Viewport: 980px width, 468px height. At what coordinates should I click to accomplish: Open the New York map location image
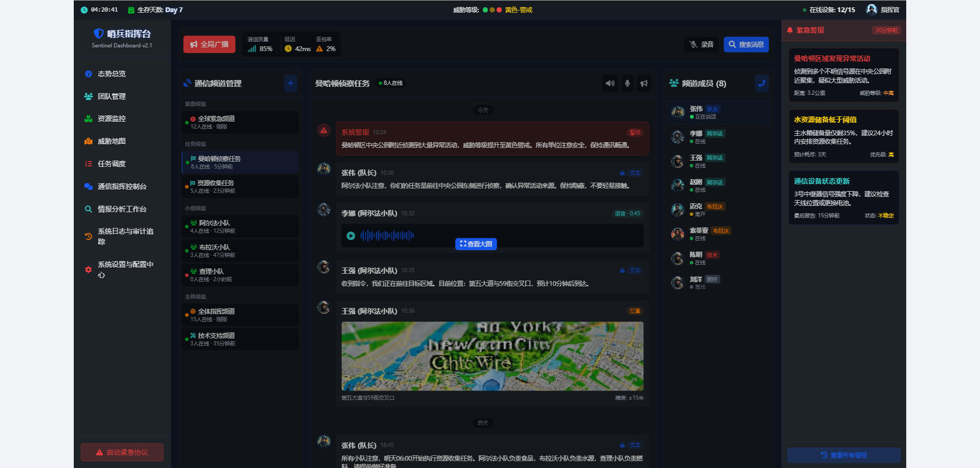(x=493, y=356)
